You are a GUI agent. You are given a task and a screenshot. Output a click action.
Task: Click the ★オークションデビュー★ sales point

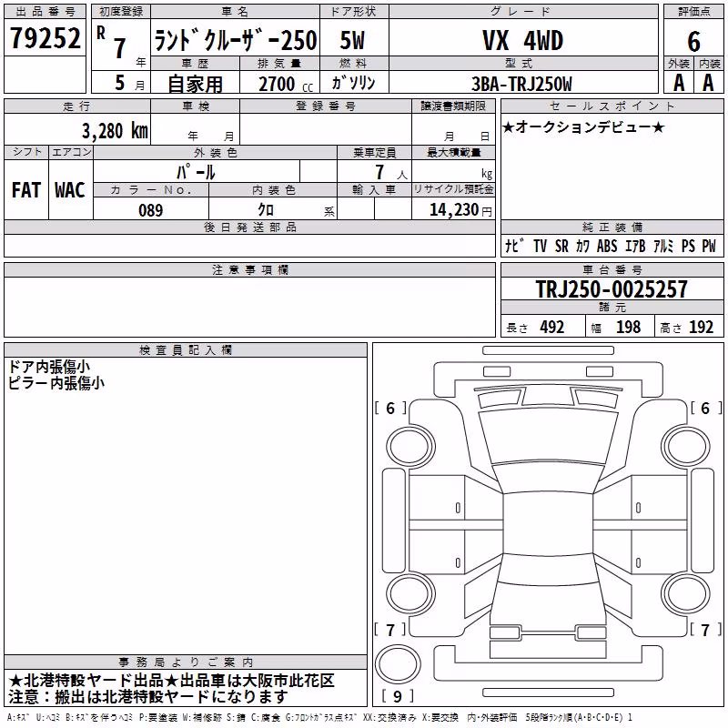tap(583, 126)
